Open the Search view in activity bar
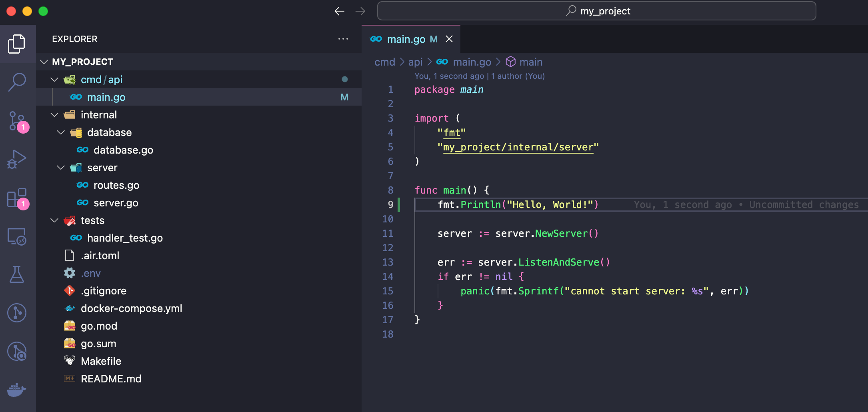 17,82
